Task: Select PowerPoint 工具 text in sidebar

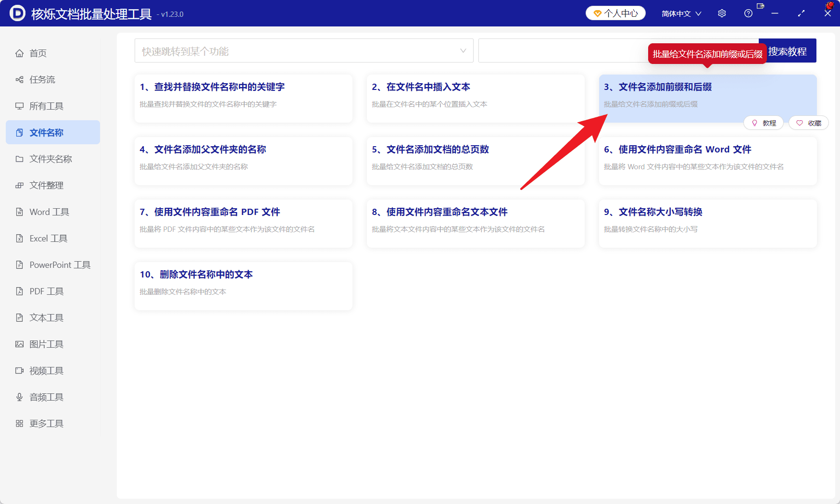Action: coord(60,265)
